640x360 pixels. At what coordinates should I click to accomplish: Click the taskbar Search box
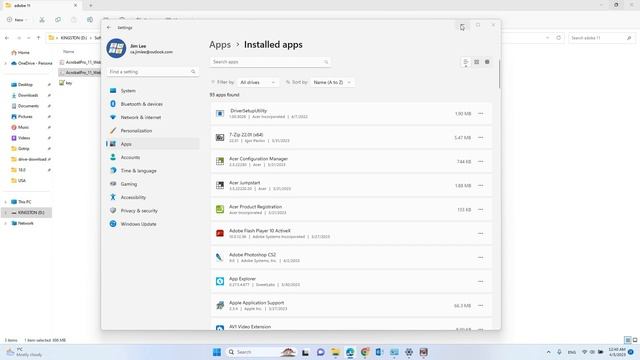click(261, 352)
